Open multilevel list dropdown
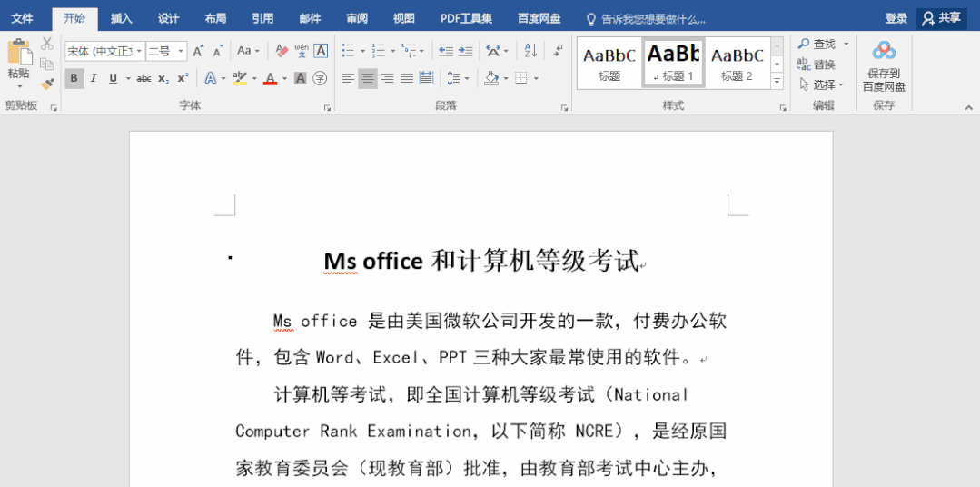 point(421,51)
